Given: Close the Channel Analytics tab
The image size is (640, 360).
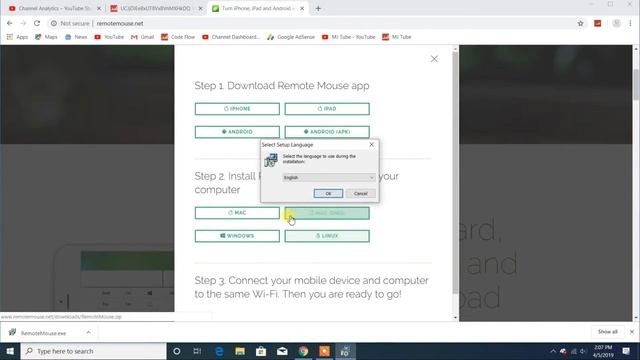Looking at the screenshot, I should click(99, 8).
